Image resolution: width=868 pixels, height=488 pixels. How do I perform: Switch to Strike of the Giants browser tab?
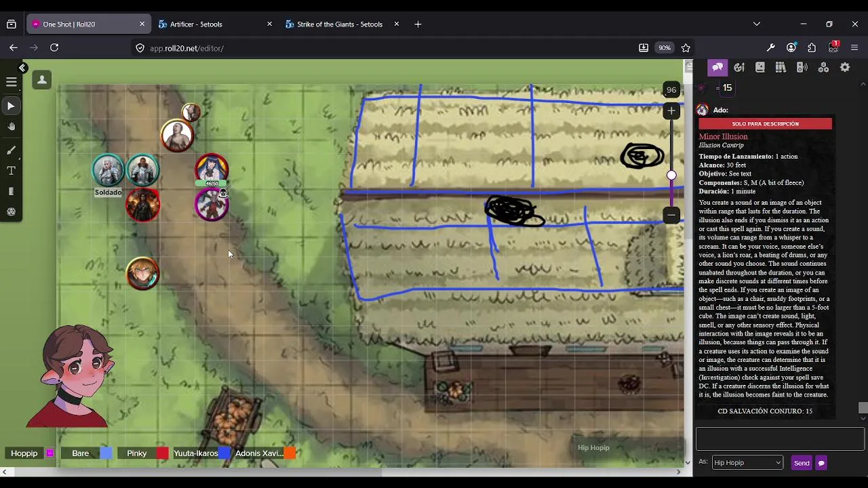[x=340, y=24]
